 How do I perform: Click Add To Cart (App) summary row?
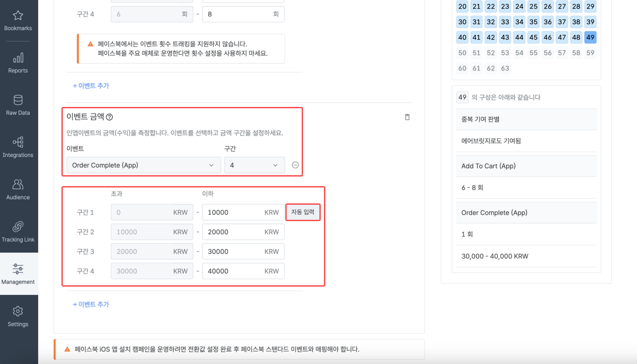[x=526, y=166]
